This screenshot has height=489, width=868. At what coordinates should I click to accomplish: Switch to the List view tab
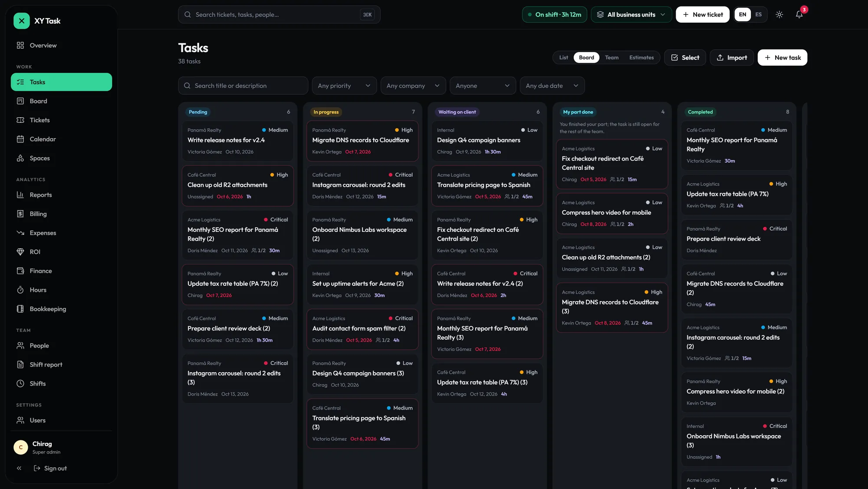tap(563, 57)
